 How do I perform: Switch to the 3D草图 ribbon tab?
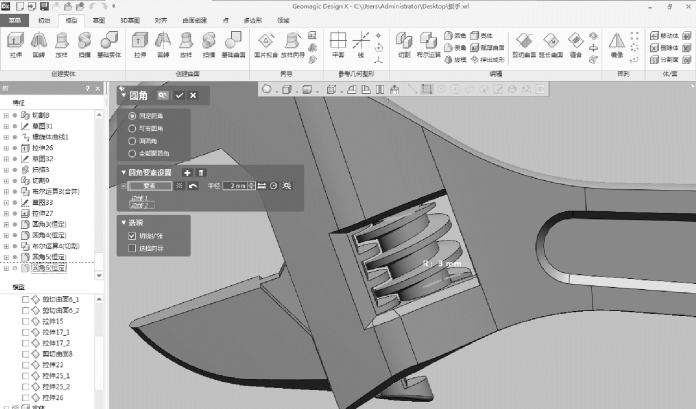click(x=130, y=20)
